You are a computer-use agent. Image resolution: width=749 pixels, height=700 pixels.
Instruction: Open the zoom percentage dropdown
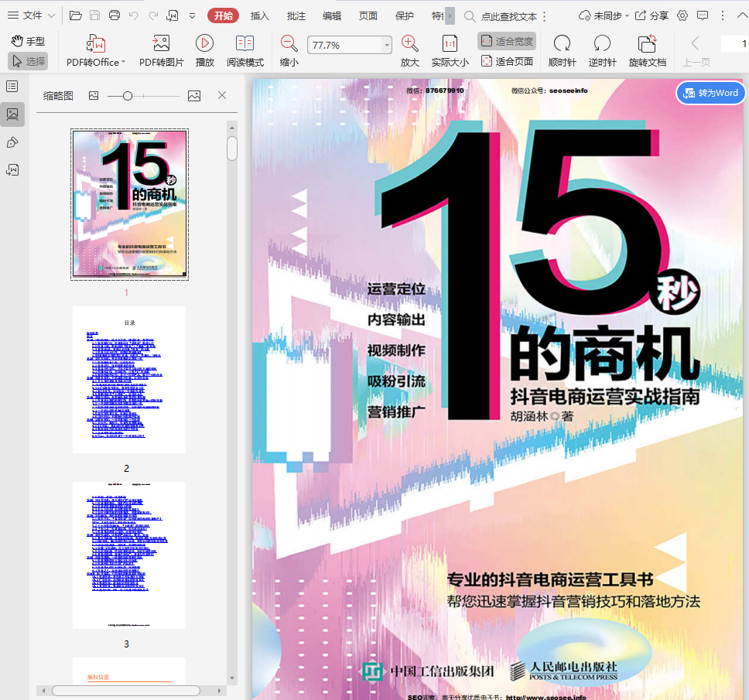tap(387, 46)
